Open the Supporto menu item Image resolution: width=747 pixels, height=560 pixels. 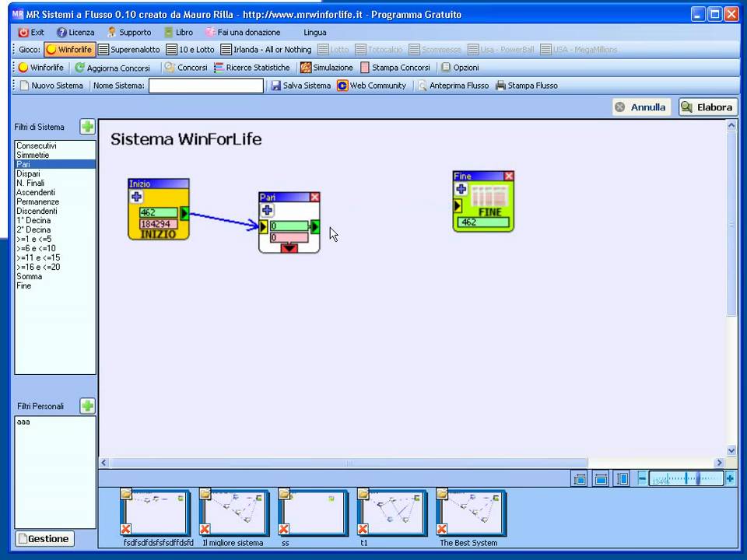pyautogui.click(x=129, y=33)
